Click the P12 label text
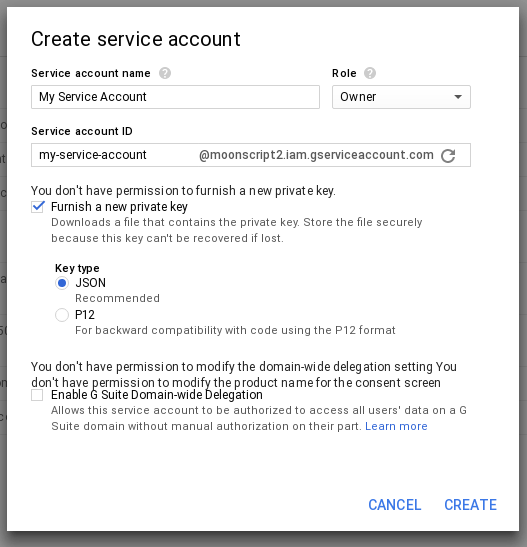 85,315
